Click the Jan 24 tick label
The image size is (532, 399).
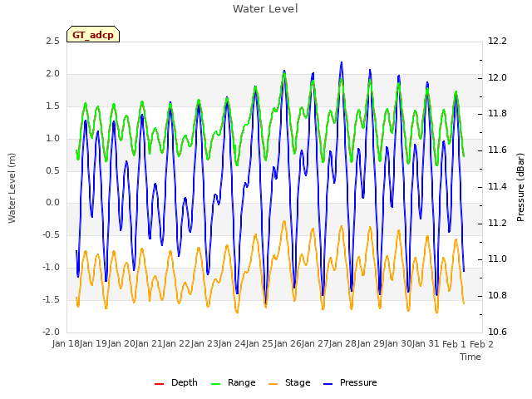(x=233, y=344)
